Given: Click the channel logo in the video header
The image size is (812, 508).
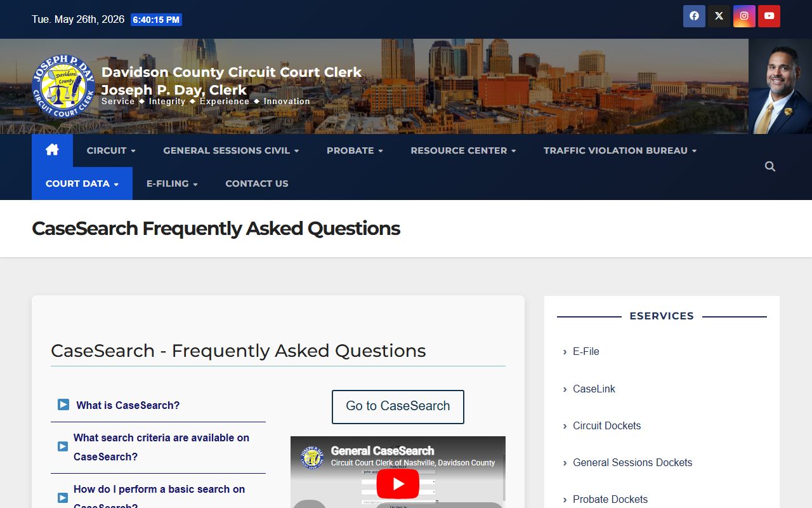Looking at the screenshot, I should click(x=312, y=457).
